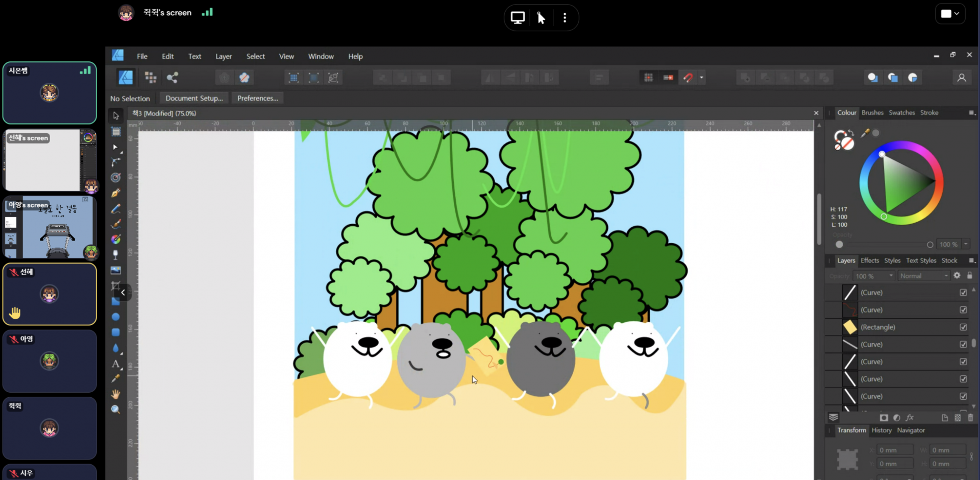The image size is (980, 480).
Task: Select the Node tool
Action: 115,147
